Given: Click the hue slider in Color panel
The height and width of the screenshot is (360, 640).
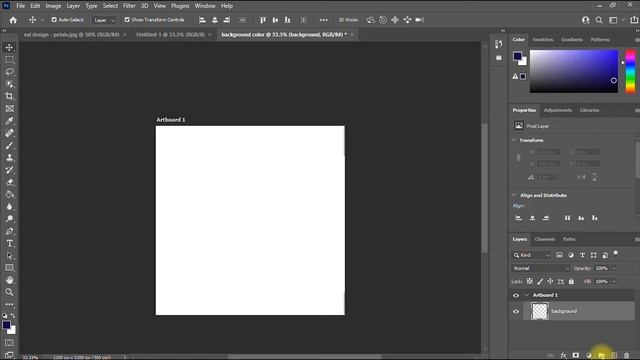Looking at the screenshot, I should tap(630, 71).
